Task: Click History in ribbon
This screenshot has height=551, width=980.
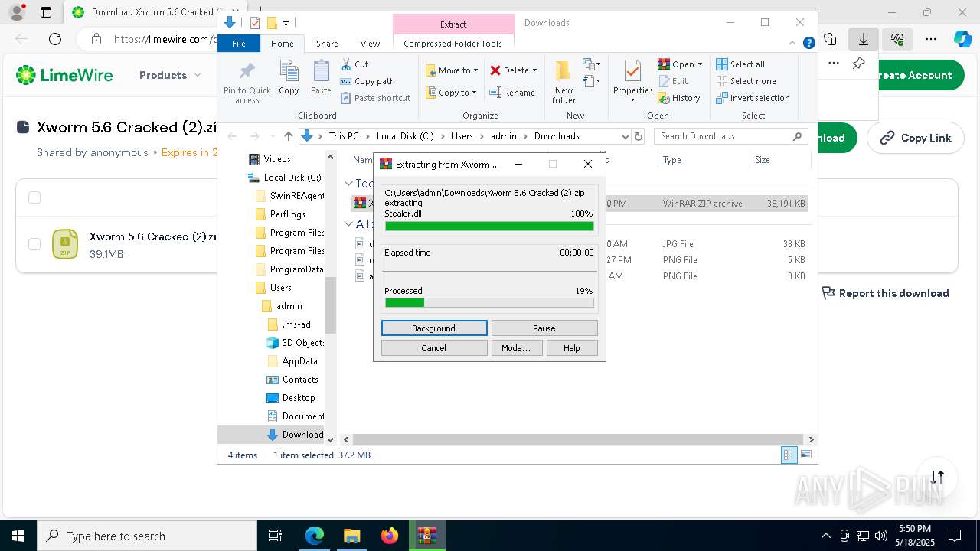Action: (678, 98)
